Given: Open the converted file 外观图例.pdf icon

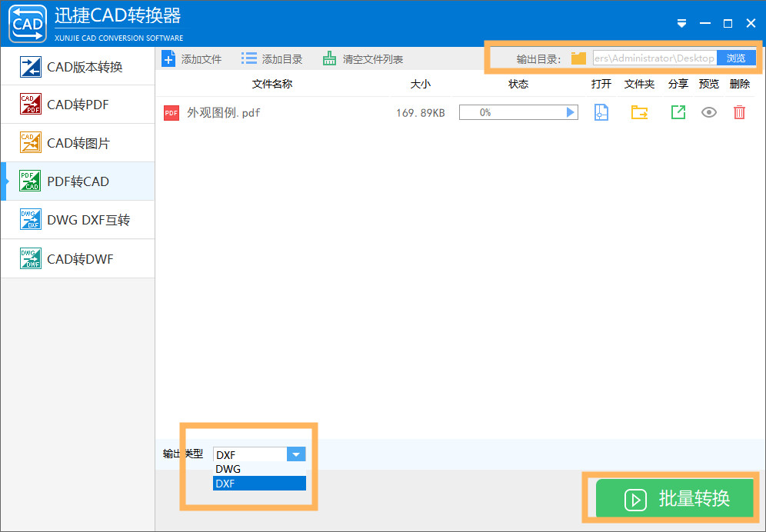Looking at the screenshot, I should (601, 112).
